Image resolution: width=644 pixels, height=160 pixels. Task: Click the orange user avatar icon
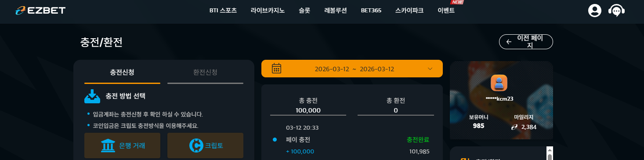pos(499,83)
